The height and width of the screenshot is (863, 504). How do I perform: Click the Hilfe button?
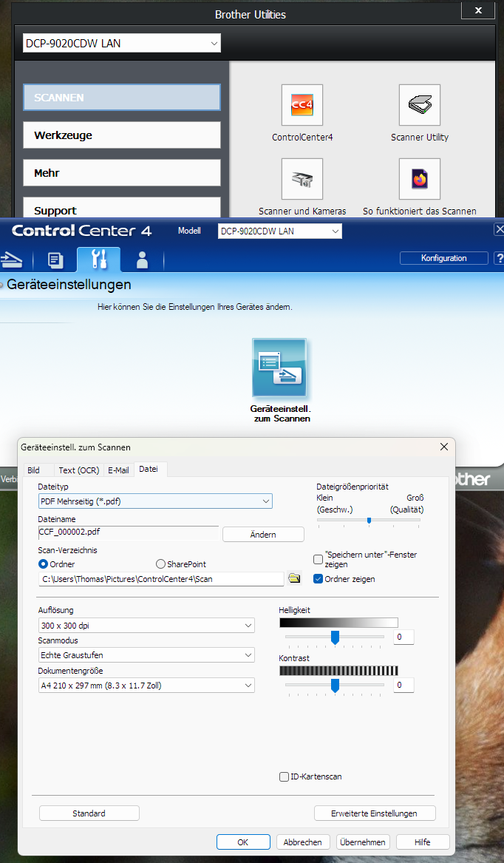[x=423, y=842]
